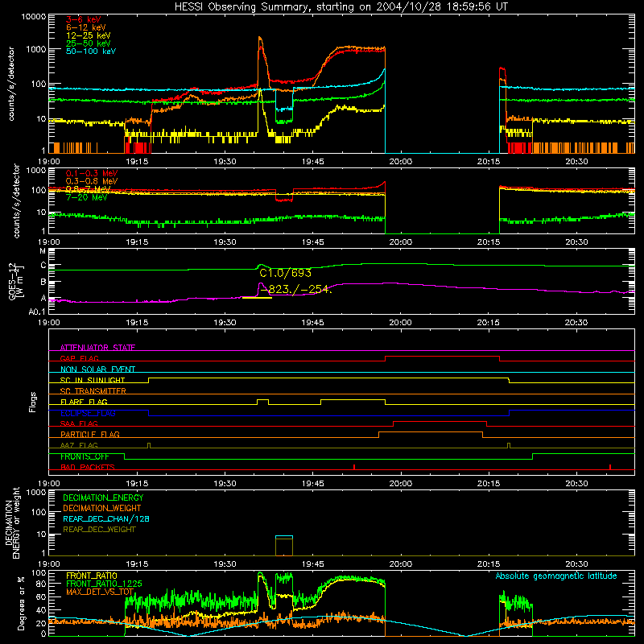Image resolution: width=644 pixels, height=644 pixels.
Task: Select the SC_IN_SUNLIGHT label
Action: click(93, 380)
